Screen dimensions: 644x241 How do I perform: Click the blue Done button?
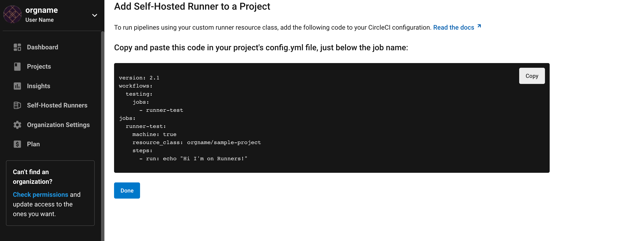click(127, 191)
